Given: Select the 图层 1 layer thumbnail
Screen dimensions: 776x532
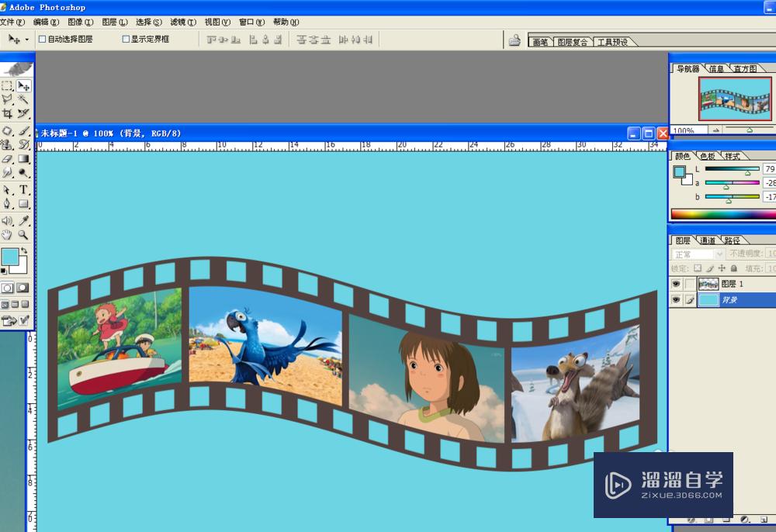Looking at the screenshot, I should click(708, 284).
